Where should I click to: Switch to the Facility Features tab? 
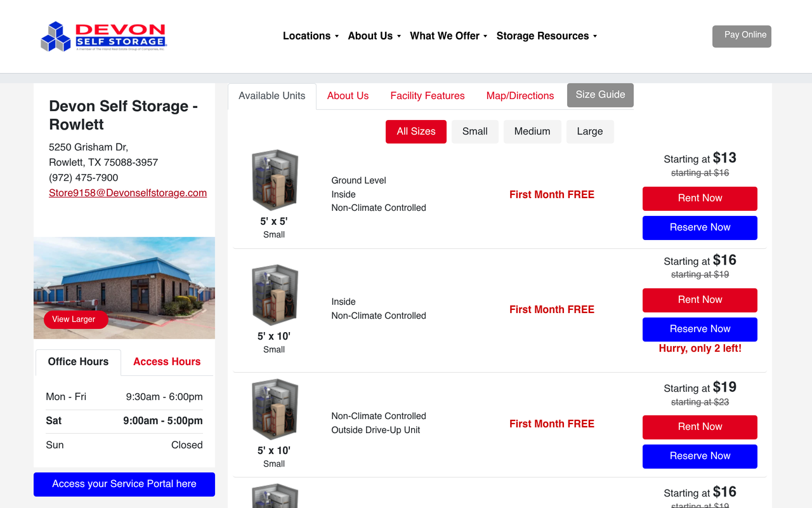[x=428, y=96]
